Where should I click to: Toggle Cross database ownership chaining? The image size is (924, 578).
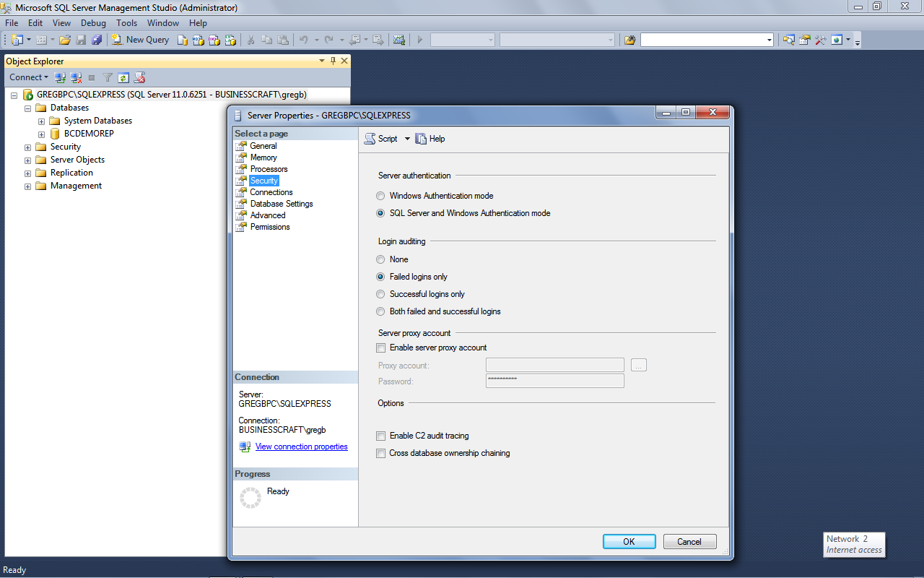(x=381, y=453)
